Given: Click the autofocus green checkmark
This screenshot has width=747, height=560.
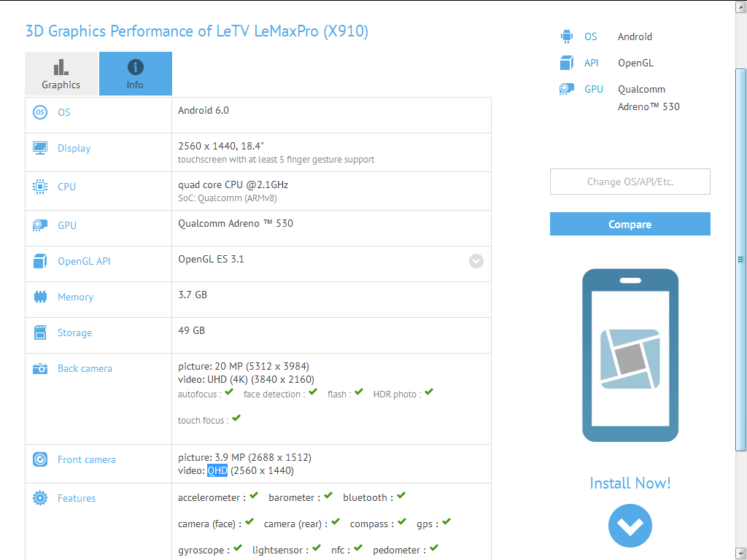Looking at the screenshot, I should [229, 392].
